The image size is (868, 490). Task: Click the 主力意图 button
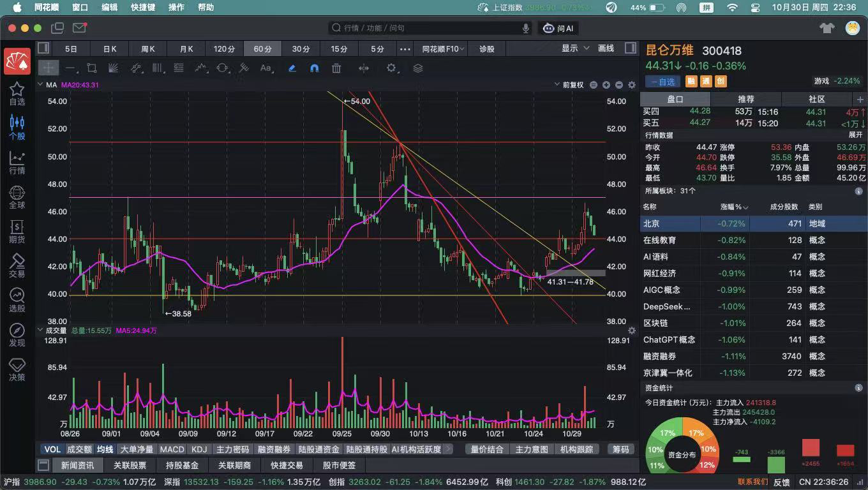532,449
